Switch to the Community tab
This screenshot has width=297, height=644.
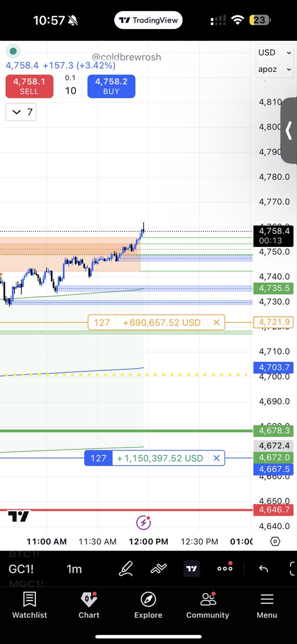(x=207, y=605)
